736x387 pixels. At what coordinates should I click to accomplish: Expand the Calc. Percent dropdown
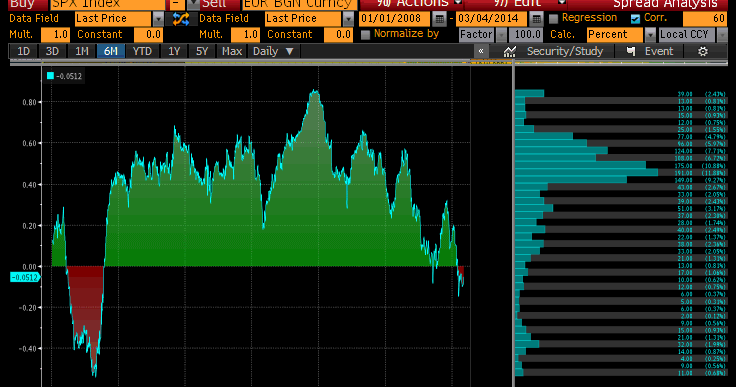click(650, 35)
